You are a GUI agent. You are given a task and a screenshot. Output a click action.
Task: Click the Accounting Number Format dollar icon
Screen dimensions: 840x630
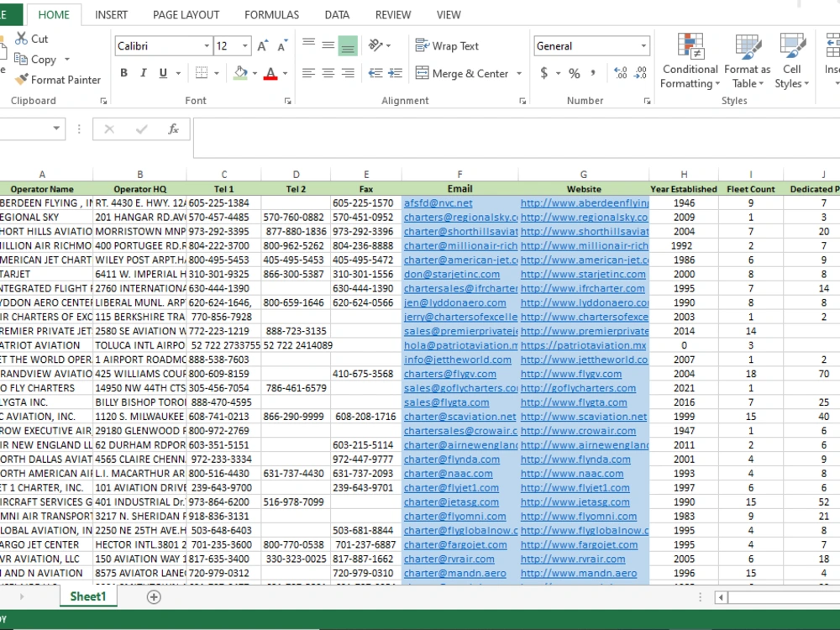coord(543,73)
